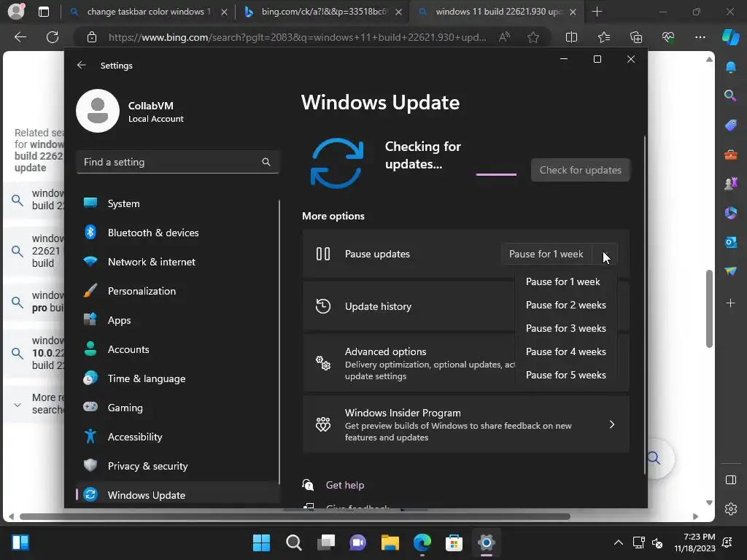
Task: Open File Explorer from taskbar
Action: coord(390,542)
